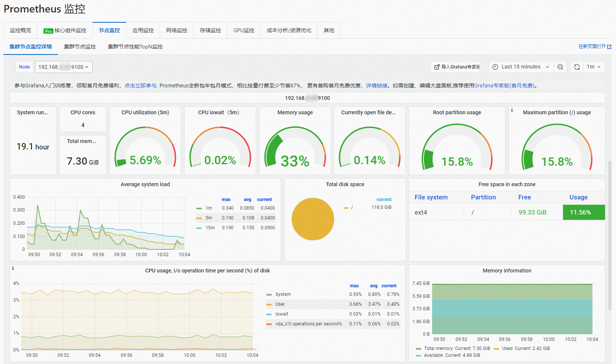Click the Pro badge on 核心组件监控 tab
Image resolution: width=616 pixels, height=364 pixels.
(x=48, y=31)
